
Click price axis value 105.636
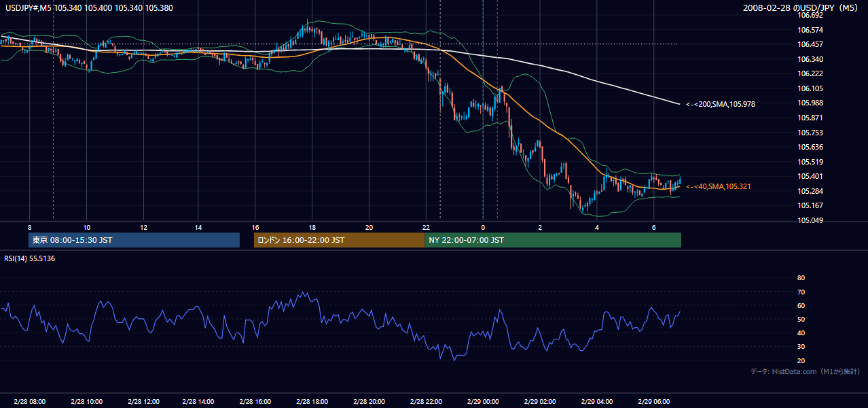click(811, 147)
